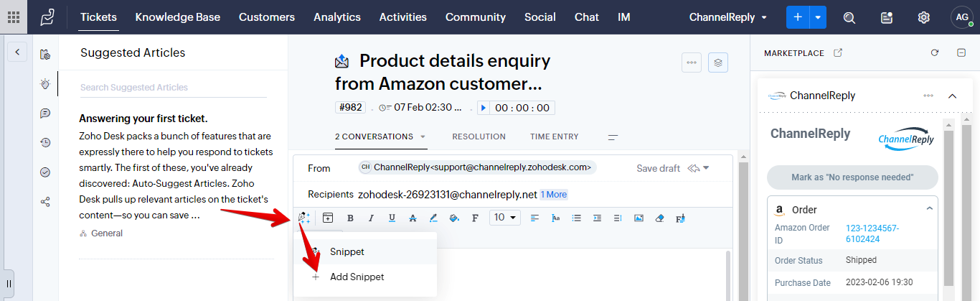The width and height of the screenshot is (980, 301).
Task: Open the format painter tool
Action: (680, 218)
